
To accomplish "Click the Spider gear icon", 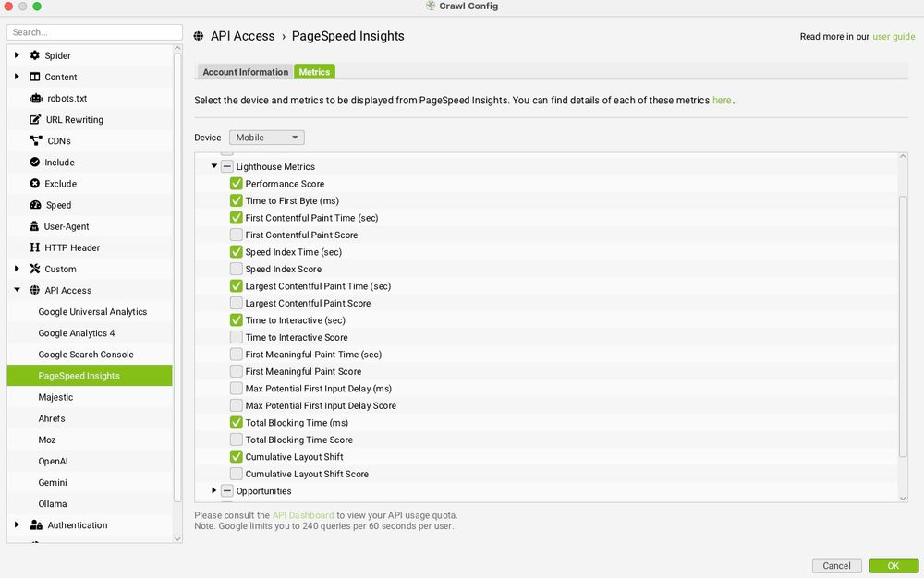I will point(35,55).
